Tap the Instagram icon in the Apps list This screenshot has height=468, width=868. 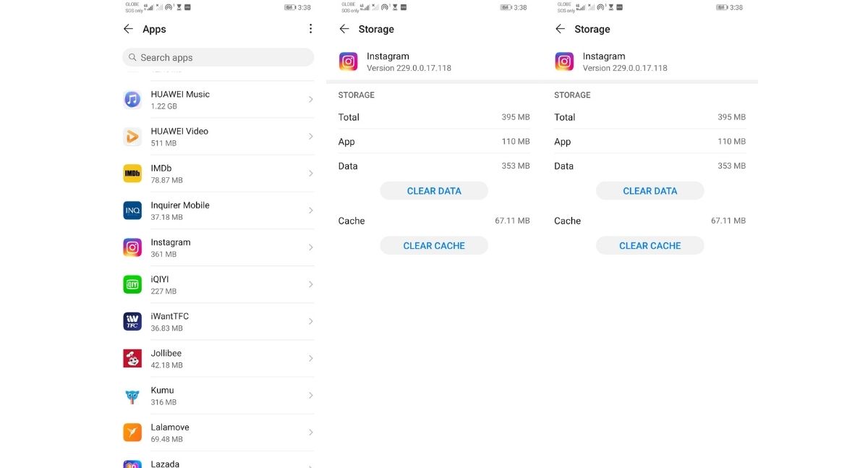(132, 247)
